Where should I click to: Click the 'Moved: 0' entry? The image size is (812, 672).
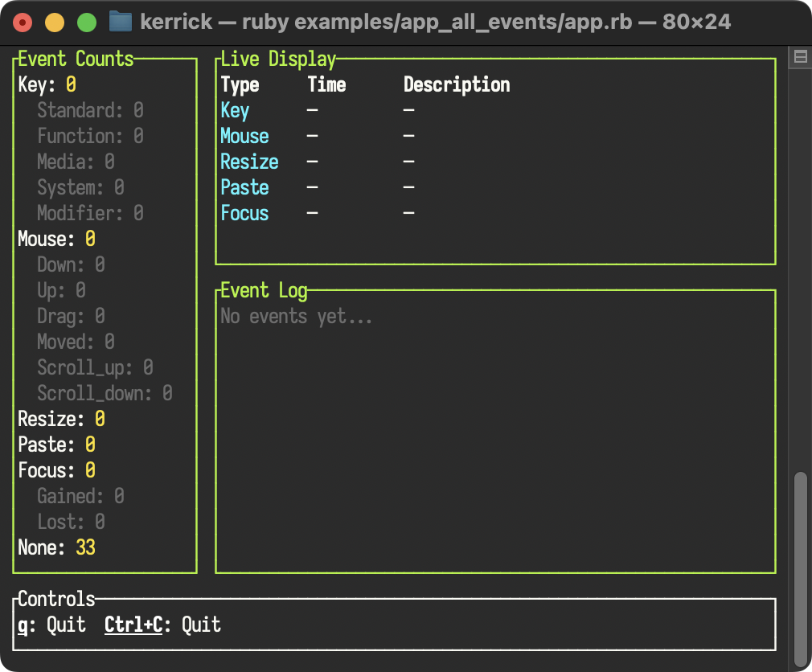pyautogui.click(x=76, y=342)
